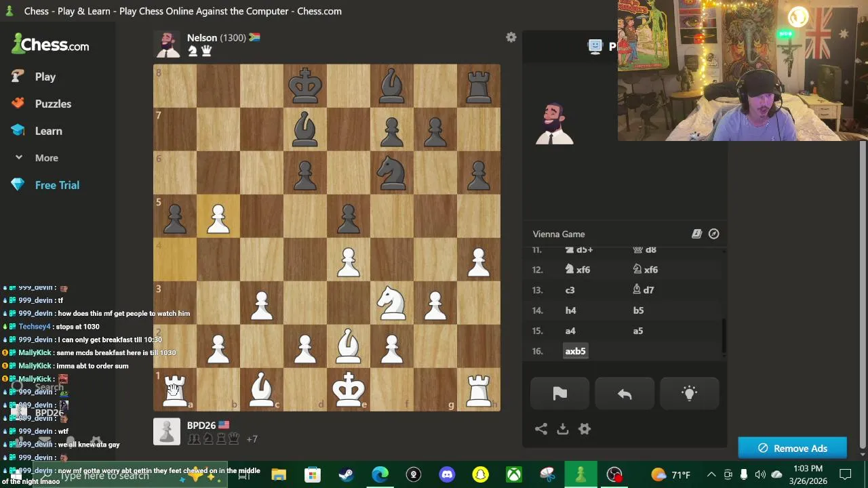Click the white knight on f3
This screenshot has height=488, width=868.
tap(392, 303)
